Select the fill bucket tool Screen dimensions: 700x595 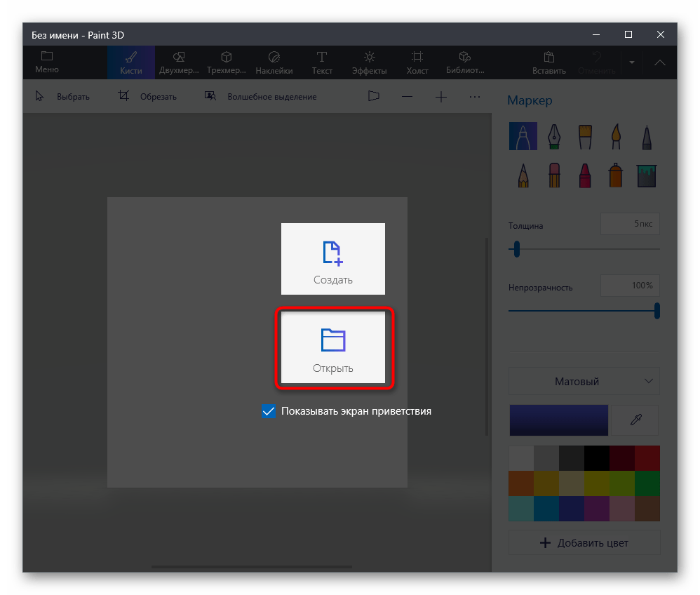click(647, 175)
